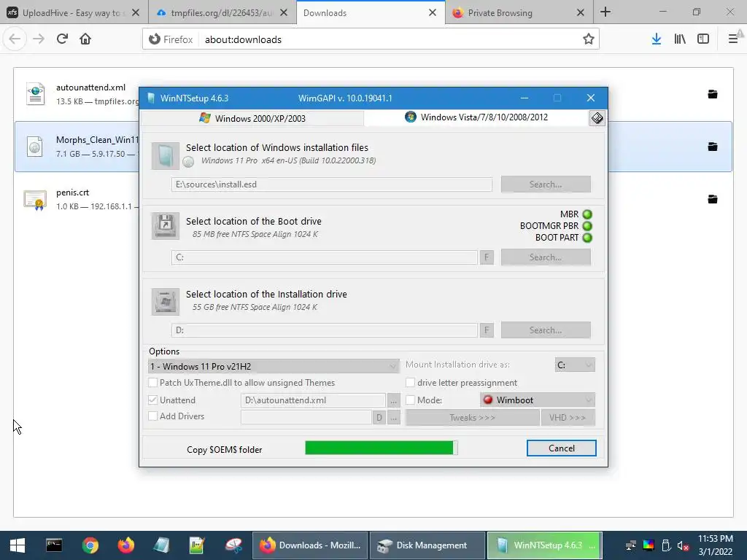Launch Command Prompt from the taskbar
The height and width of the screenshot is (560, 747).
(x=54, y=545)
